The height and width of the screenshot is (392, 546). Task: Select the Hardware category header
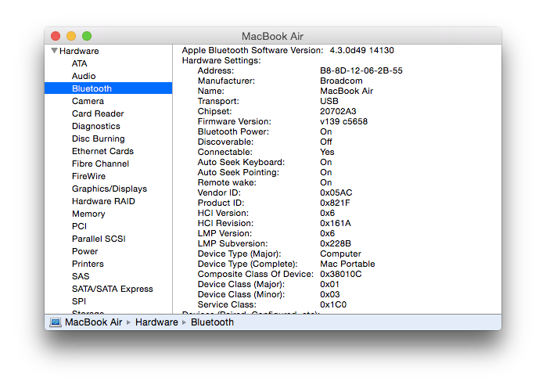(x=79, y=51)
